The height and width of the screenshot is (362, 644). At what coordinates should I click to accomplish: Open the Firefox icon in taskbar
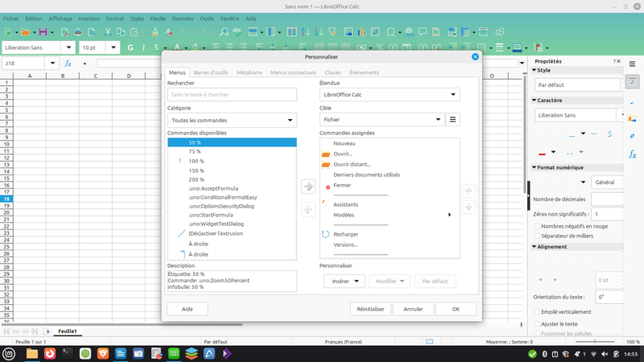point(50,353)
